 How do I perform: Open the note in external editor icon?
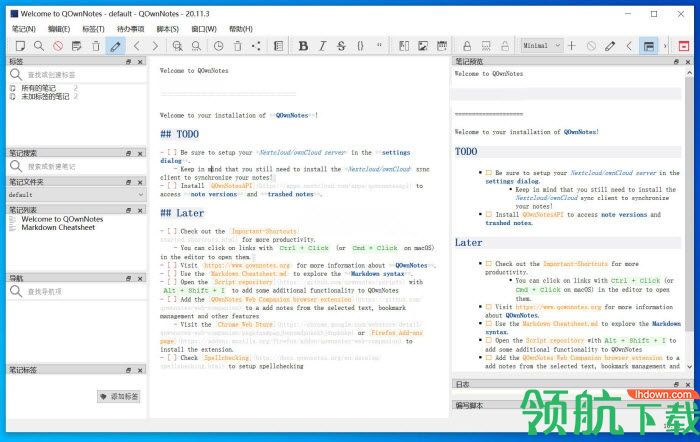[77, 46]
